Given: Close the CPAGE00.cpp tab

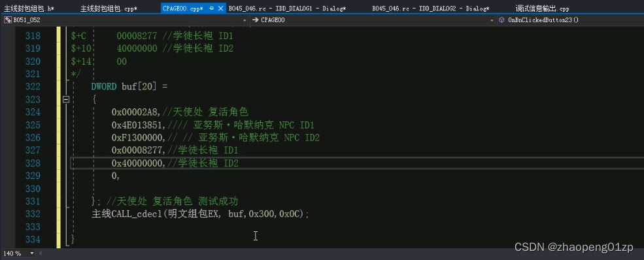Looking at the screenshot, I should point(220,8).
